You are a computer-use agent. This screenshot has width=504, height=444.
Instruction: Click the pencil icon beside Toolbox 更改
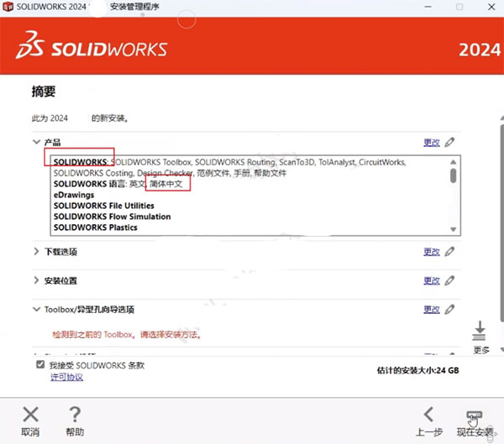449,310
